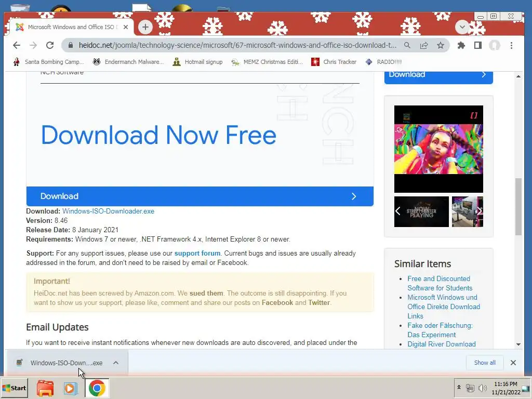Select the Microsoft Windows and Office ISO tab

click(x=72, y=27)
